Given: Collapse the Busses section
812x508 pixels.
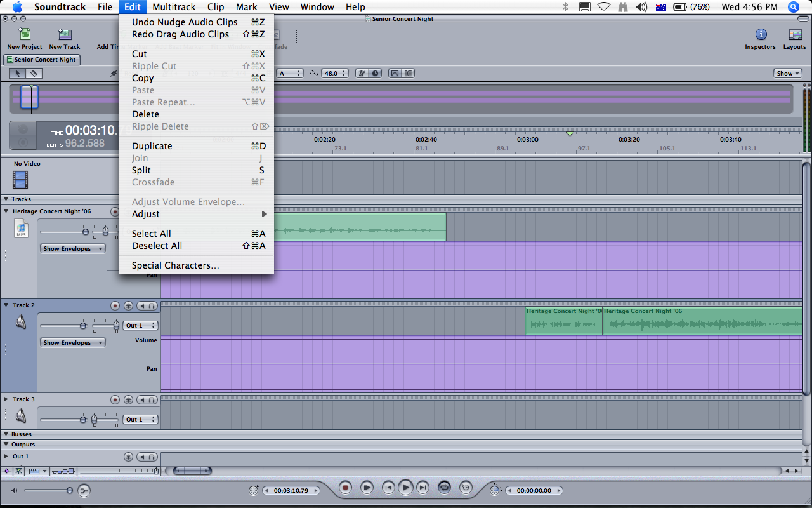Looking at the screenshot, I should click(x=6, y=434).
